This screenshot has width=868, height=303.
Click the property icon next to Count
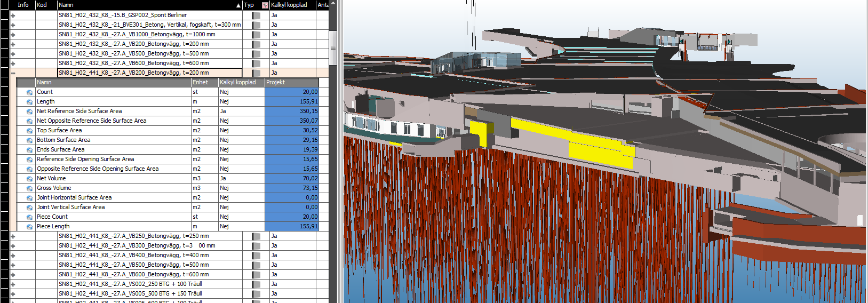(x=29, y=92)
